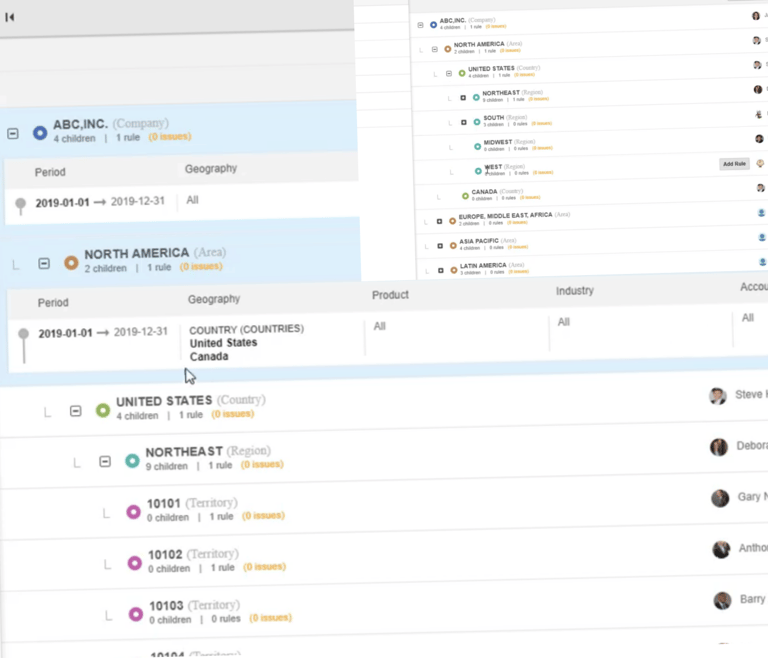Click SOUTH circle icon in small overview panel
The image size is (768, 658).
[x=477, y=122]
